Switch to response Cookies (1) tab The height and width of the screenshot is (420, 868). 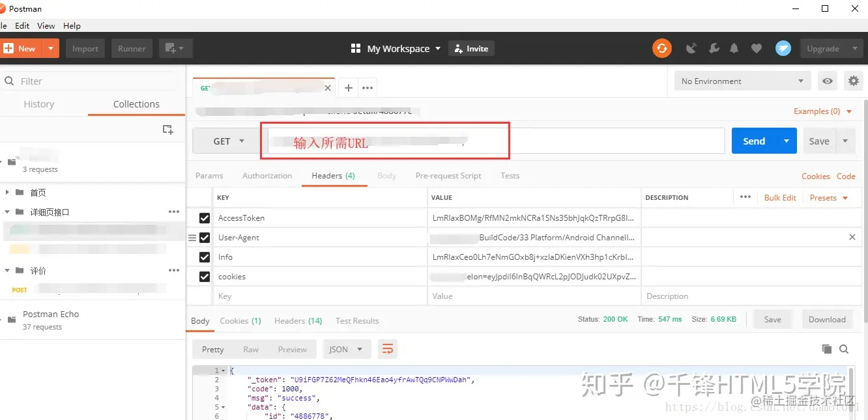click(240, 321)
